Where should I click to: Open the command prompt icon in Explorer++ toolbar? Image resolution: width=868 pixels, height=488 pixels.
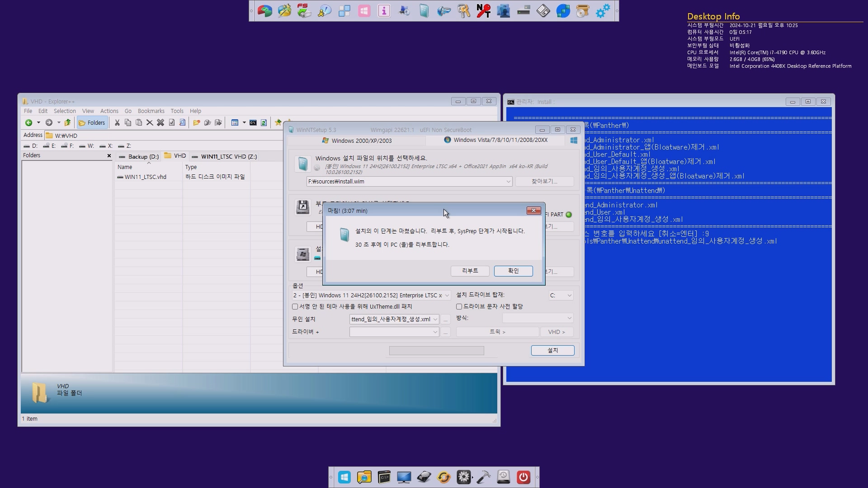pyautogui.click(x=253, y=122)
